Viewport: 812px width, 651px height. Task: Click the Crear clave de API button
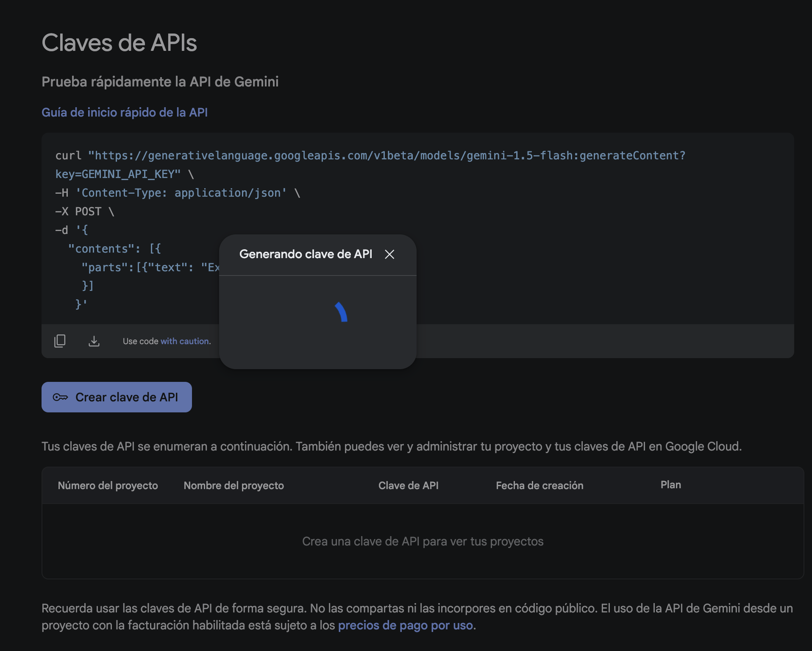coord(117,397)
